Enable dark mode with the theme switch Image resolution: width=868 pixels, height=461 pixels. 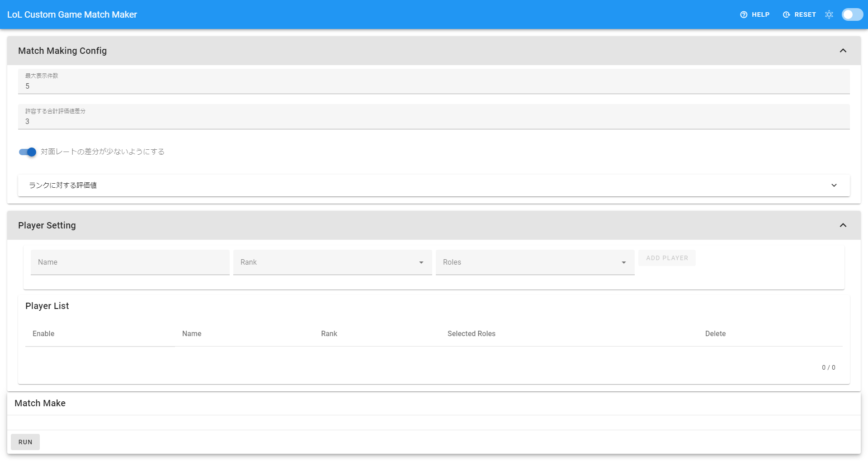[x=852, y=14]
